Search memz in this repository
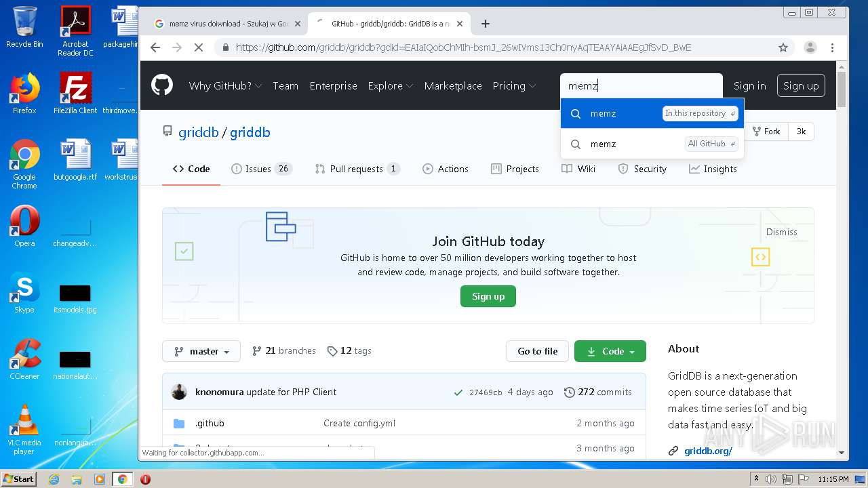Image resolution: width=868 pixels, height=488 pixels. 652,113
